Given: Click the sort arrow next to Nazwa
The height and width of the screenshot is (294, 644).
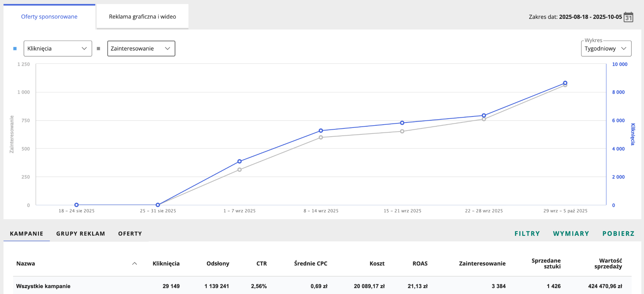Looking at the screenshot, I should 135,263.
